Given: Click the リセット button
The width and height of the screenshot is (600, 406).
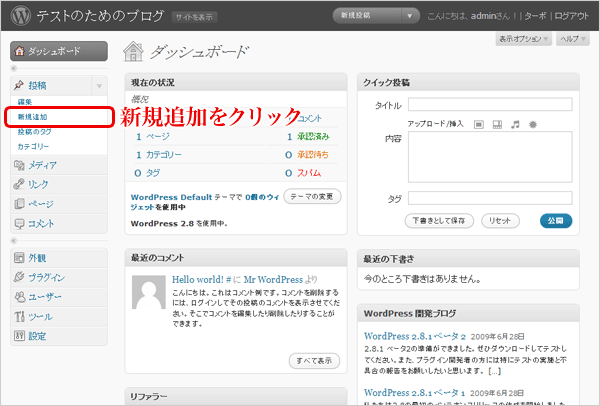Looking at the screenshot, I should click(x=500, y=220).
